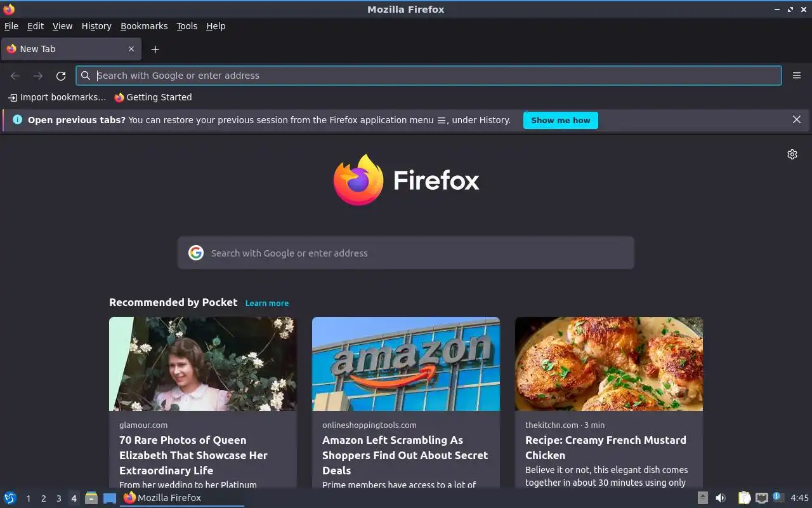812x508 pixels.
Task: Reload the current page
Action: 61,76
